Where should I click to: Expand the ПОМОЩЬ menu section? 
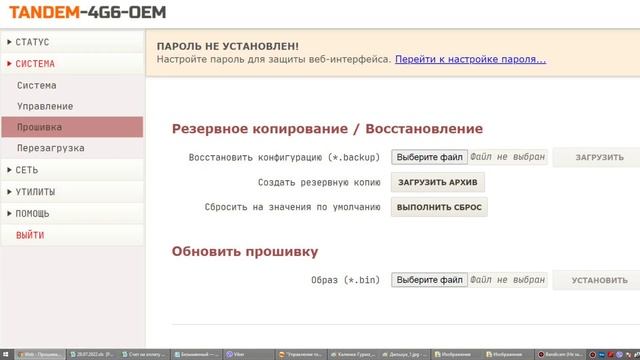(x=72, y=213)
